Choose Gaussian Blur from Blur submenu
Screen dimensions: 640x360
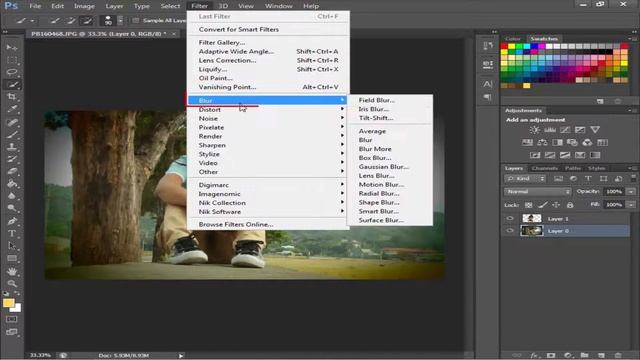pyautogui.click(x=384, y=167)
